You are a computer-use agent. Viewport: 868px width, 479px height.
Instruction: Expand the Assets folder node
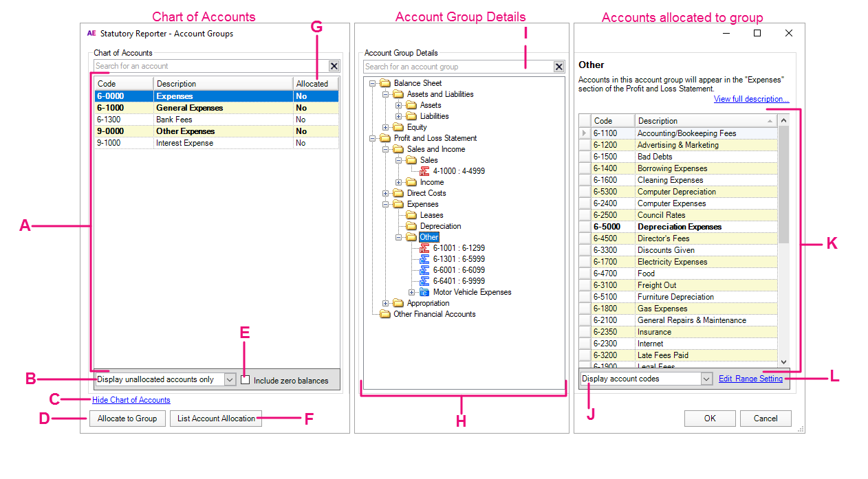399,105
